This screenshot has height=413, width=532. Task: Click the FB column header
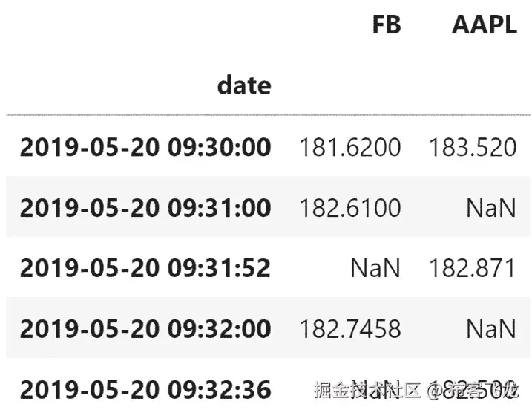[386, 25]
